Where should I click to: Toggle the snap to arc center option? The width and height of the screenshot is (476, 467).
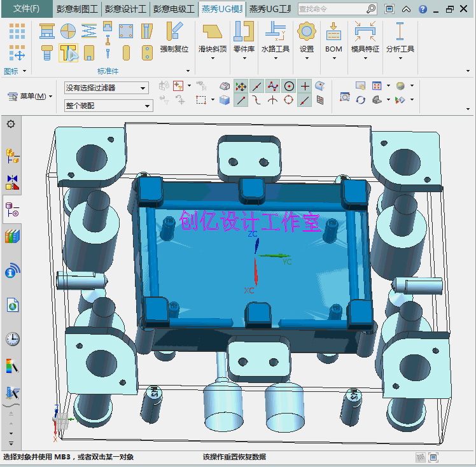coord(289,86)
